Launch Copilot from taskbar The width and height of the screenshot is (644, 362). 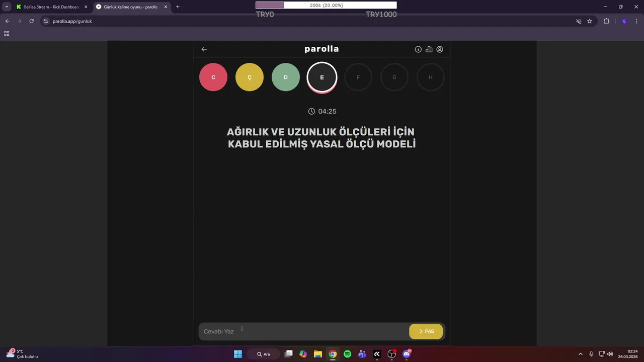click(x=303, y=354)
